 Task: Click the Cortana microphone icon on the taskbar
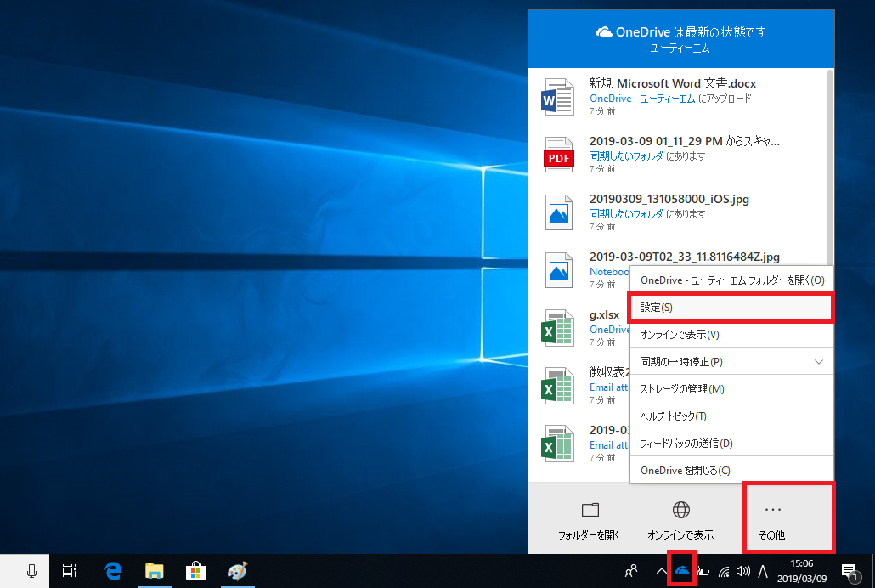(x=31, y=571)
